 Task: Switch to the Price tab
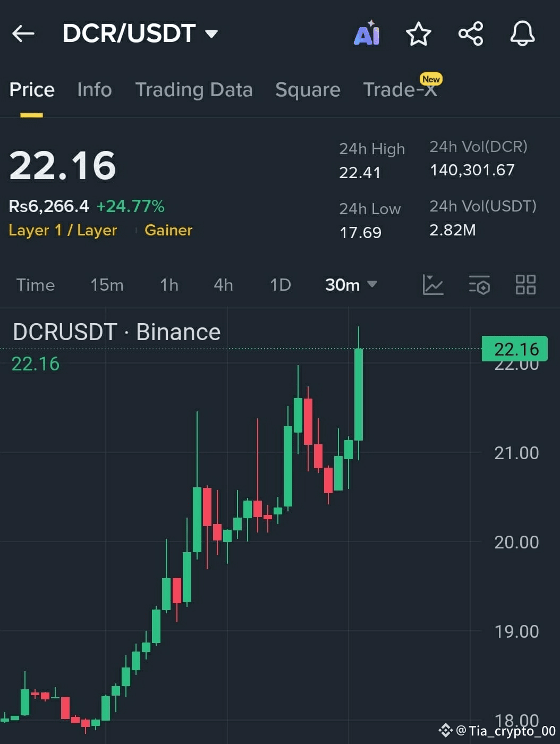[x=32, y=90]
